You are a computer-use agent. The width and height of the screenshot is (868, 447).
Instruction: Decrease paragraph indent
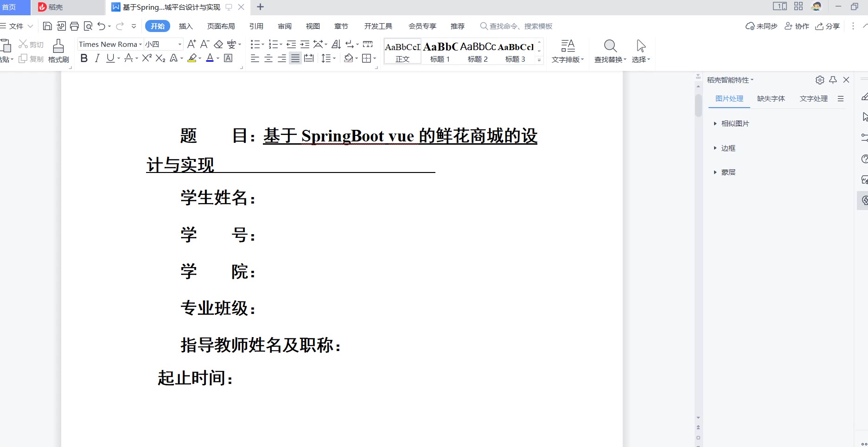click(291, 44)
